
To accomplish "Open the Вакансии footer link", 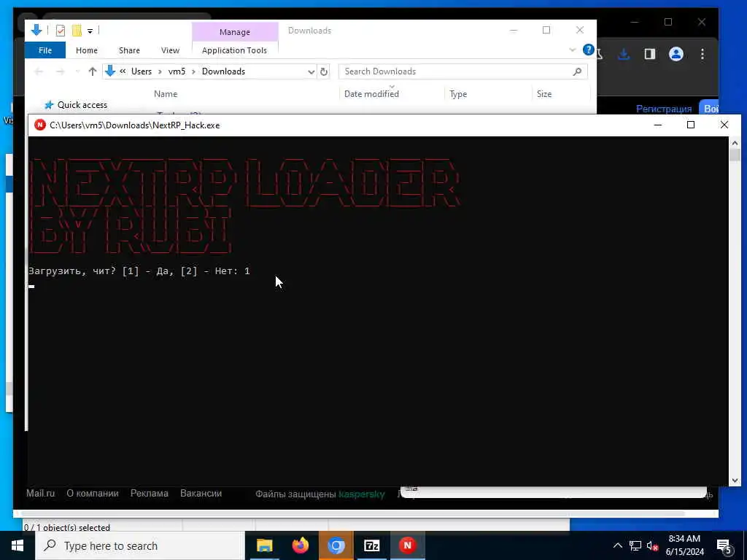I will click(x=201, y=494).
